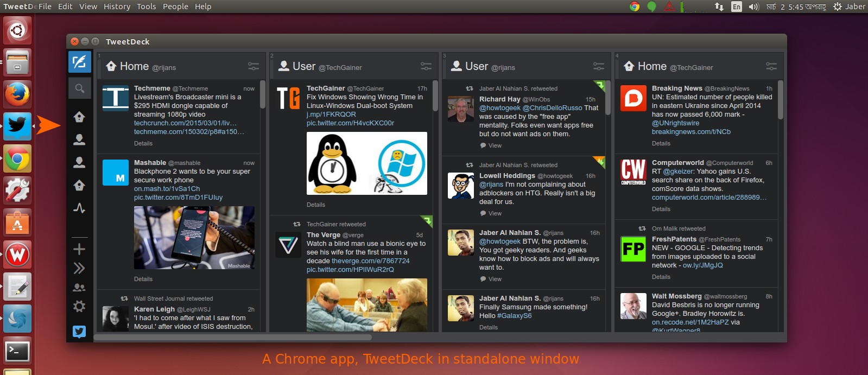The width and height of the screenshot is (868, 375).
Task: Click the Home @TechGainer column scrollbar
Action: tap(781, 100)
